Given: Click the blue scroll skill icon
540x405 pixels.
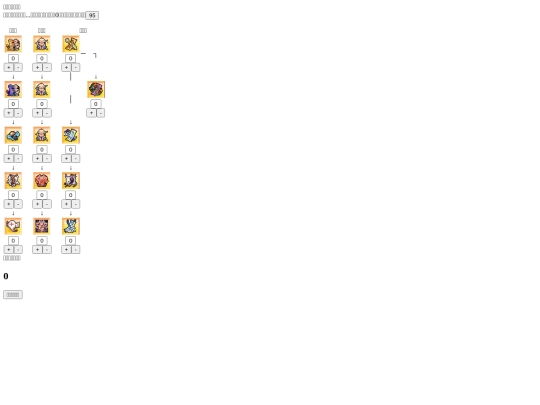Looking at the screenshot, I should [71, 135].
